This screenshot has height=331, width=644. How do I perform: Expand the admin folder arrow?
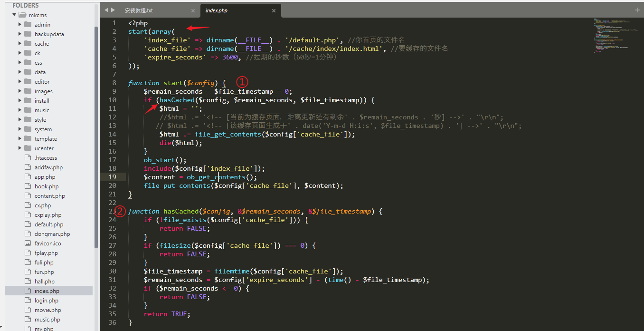[20, 25]
